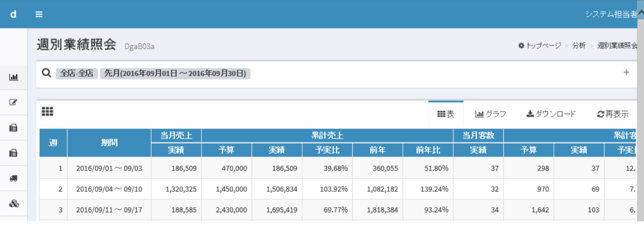Screen dimensions: 644x225
Task: Open the first calculator sidebar icon
Action: coord(14,128)
